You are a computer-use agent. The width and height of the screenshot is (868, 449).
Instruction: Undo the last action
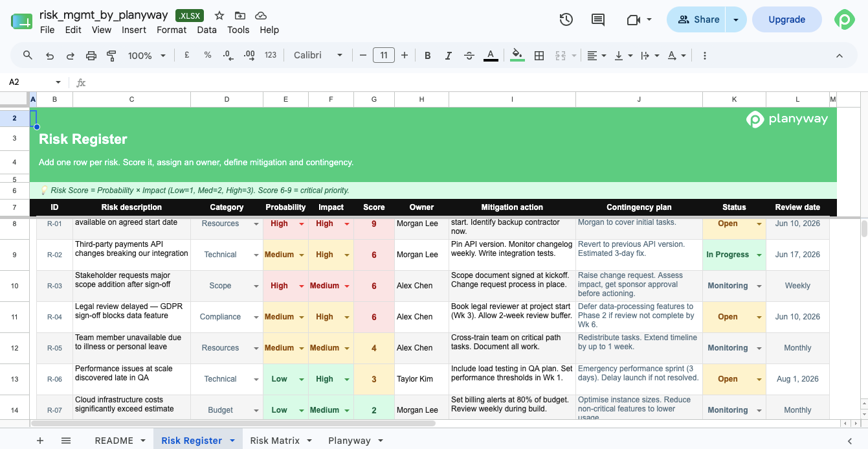point(50,56)
